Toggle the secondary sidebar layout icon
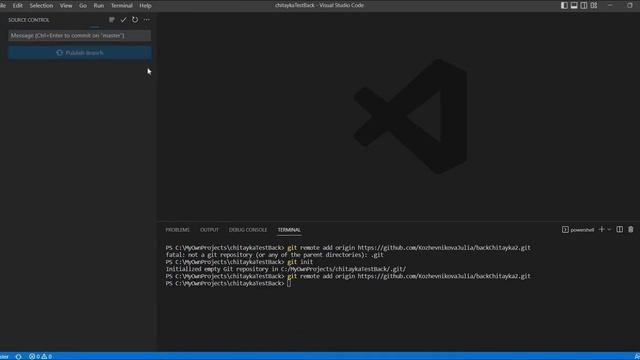640x360 pixels. click(584, 5)
